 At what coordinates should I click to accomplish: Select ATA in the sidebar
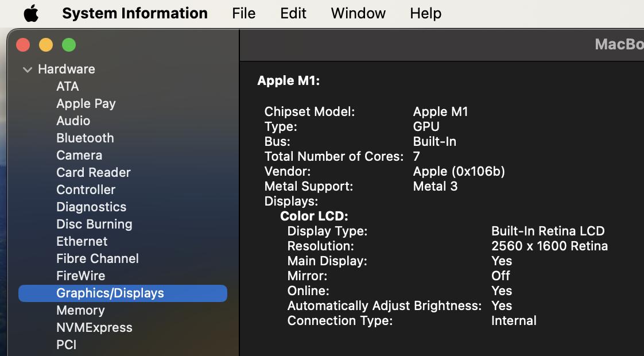pos(68,86)
